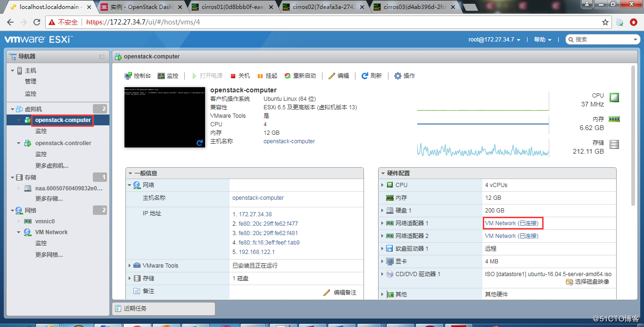Click the edit notes pencil icon
644x327 pixels.
(327, 293)
